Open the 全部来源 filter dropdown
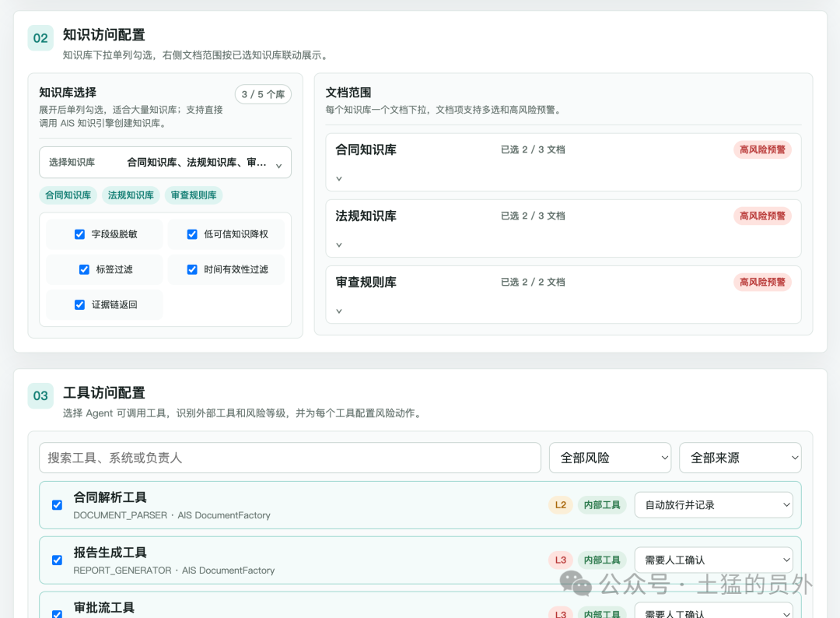Viewport: 840px width, 618px height. click(x=740, y=458)
